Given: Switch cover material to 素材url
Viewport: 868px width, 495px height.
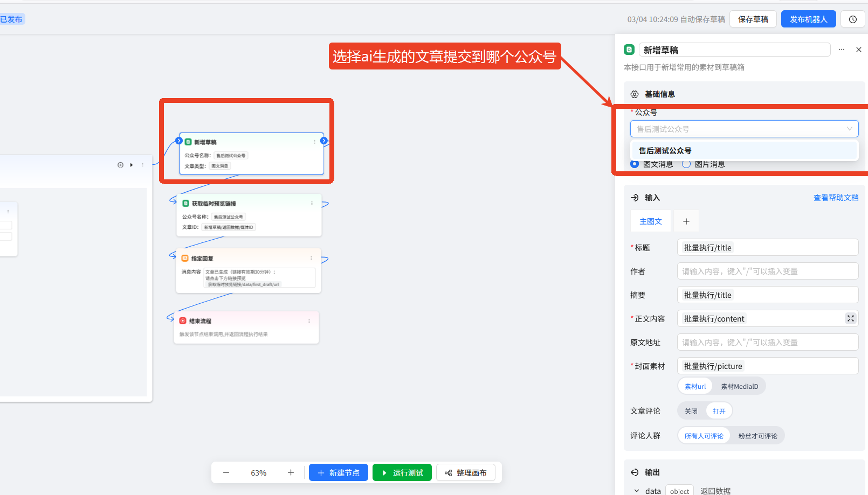Looking at the screenshot, I should tap(695, 386).
